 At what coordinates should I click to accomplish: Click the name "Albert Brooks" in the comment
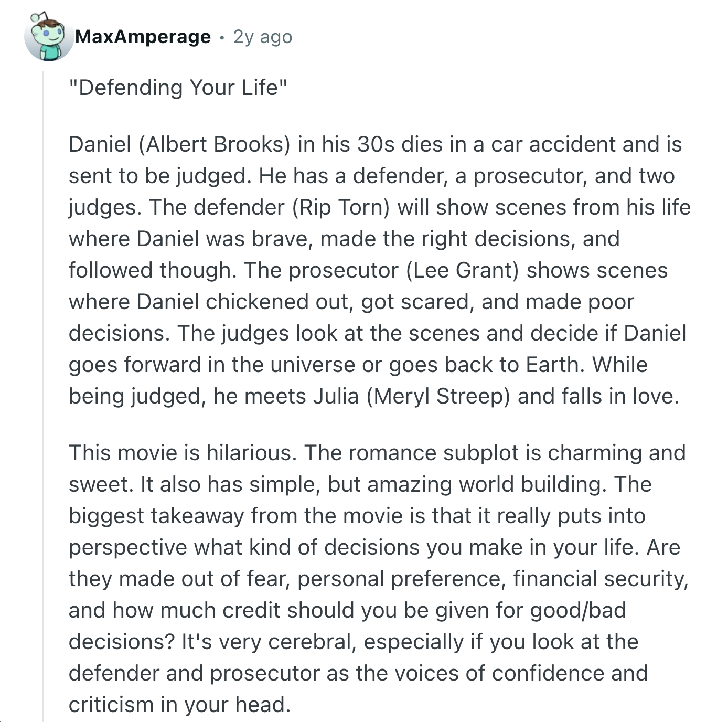click(215, 144)
